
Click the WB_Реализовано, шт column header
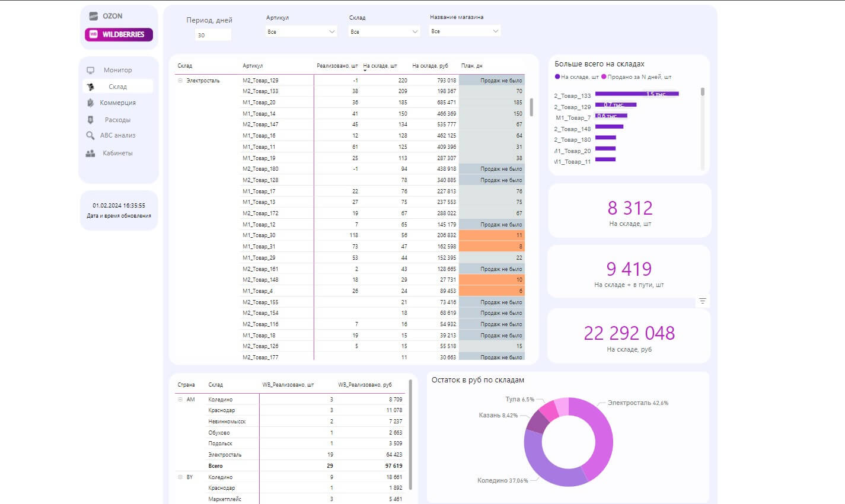tap(288, 385)
